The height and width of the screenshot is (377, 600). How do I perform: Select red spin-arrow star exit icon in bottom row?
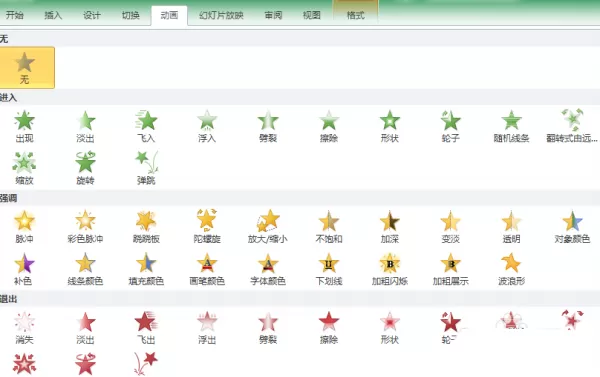click(x=85, y=364)
